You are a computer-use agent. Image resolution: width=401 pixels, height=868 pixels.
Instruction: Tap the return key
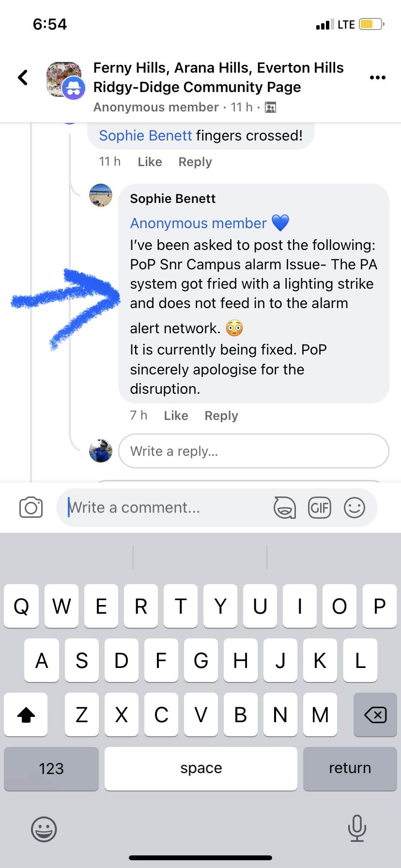click(350, 769)
